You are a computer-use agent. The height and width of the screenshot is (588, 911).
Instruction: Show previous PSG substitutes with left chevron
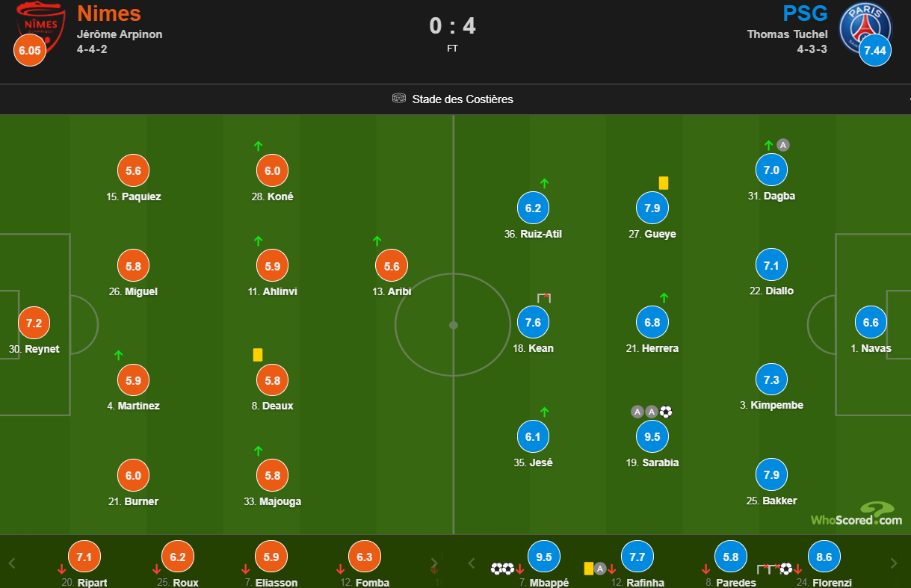pos(471,563)
